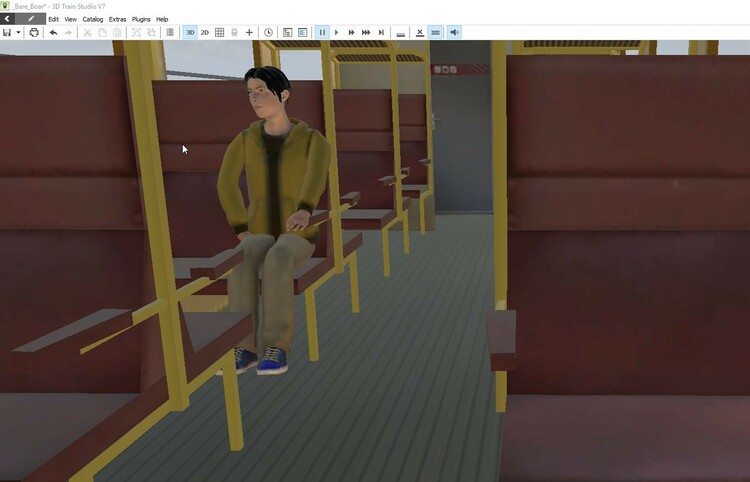Toggle the grid display
This screenshot has height=482, width=750.
click(x=220, y=32)
